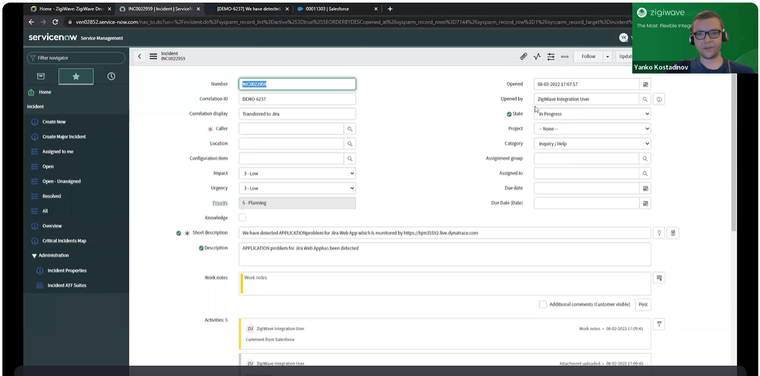Screen dimensions: 760x376
Task: Open the State dropdown showing In Progress
Action: pos(592,114)
